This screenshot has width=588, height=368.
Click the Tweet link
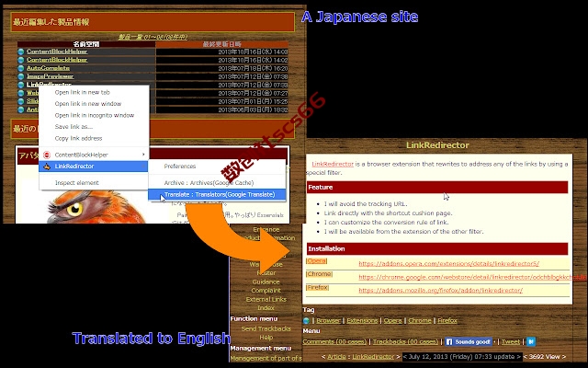pos(511,341)
